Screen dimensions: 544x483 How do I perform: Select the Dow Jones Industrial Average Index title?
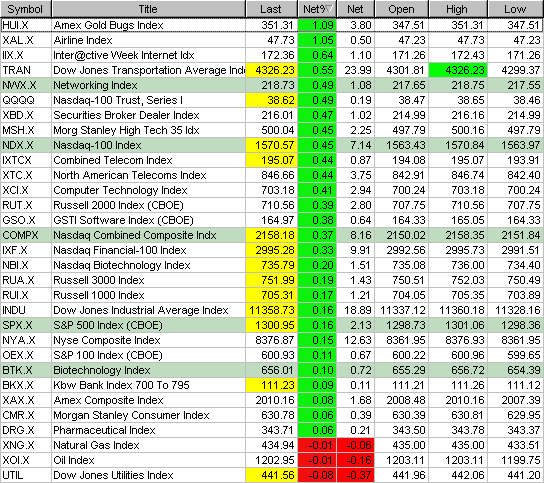tap(141, 310)
